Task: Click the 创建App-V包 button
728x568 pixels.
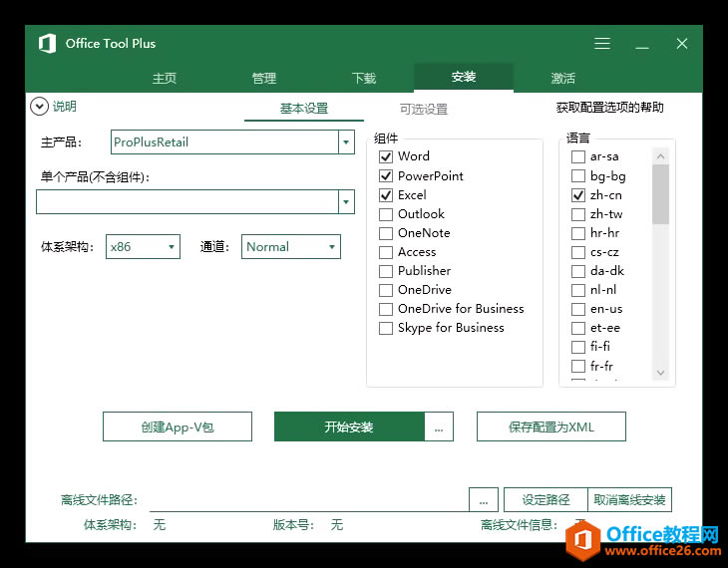Action: pyautogui.click(x=178, y=426)
